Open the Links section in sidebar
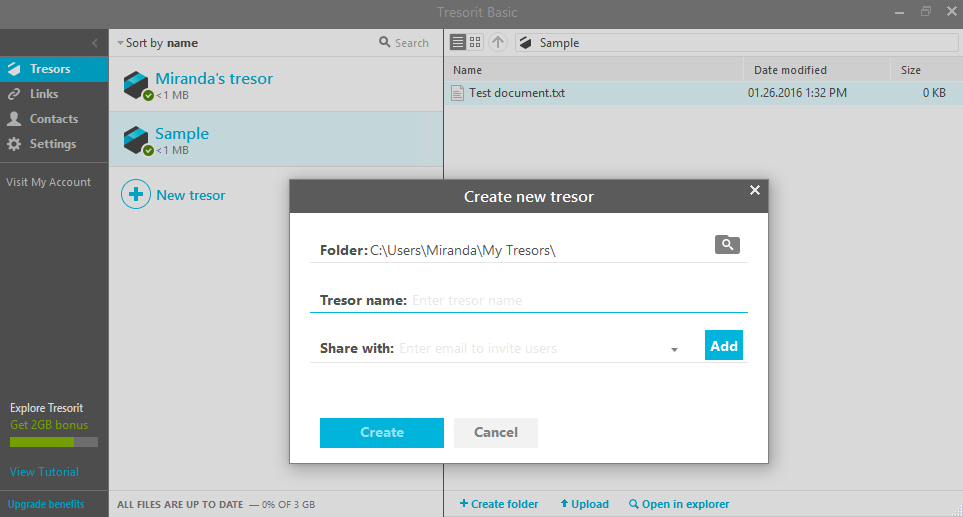The image size is (963, 517). (54, 94)
